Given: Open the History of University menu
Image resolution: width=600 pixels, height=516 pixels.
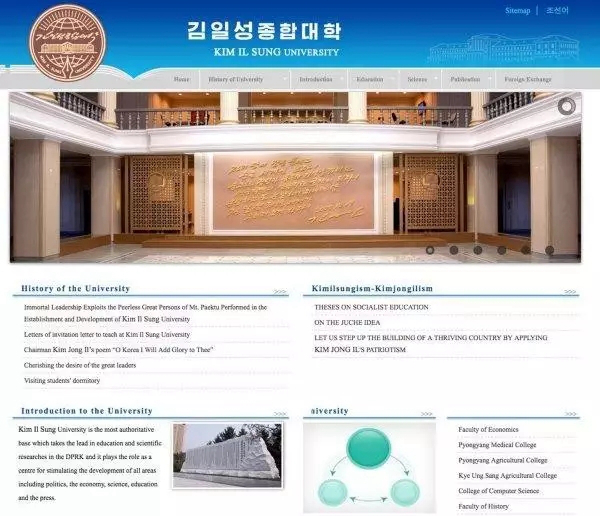Looking at the screenshot, I should [235, 79].
